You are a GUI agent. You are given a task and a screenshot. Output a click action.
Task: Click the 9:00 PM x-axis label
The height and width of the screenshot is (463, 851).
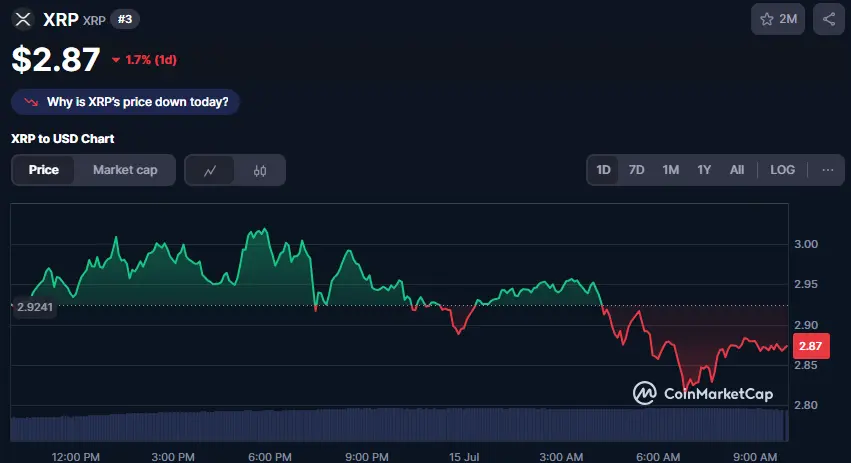[367, 457]
